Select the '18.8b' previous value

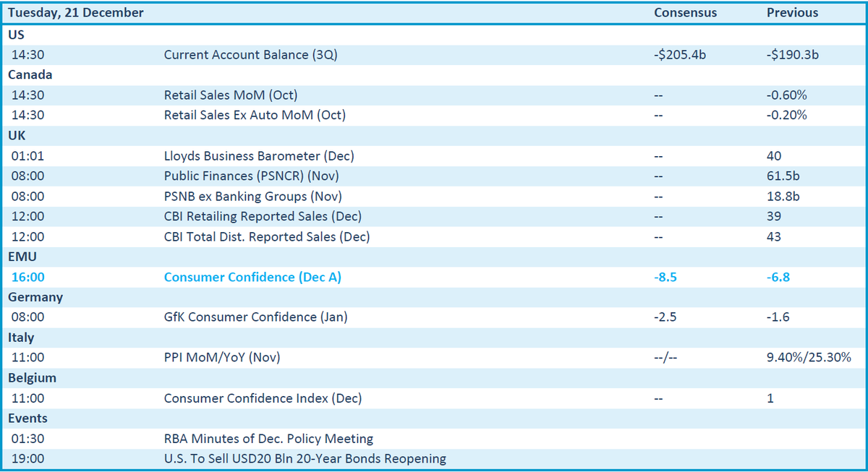coord(783,196)
